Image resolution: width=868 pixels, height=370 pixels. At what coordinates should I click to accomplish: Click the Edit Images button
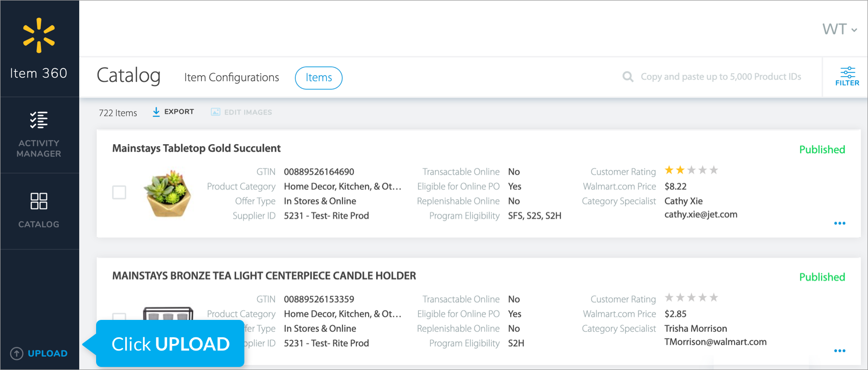(241, 112)
